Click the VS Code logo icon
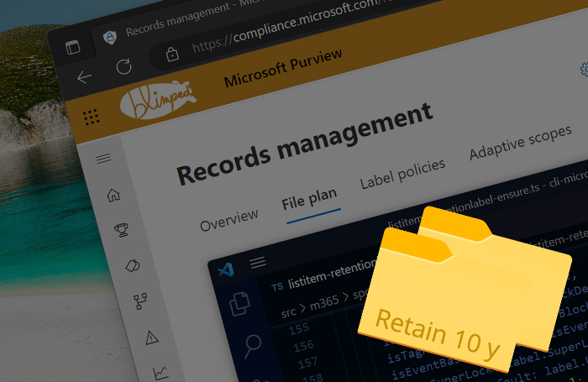 point(226,269)
